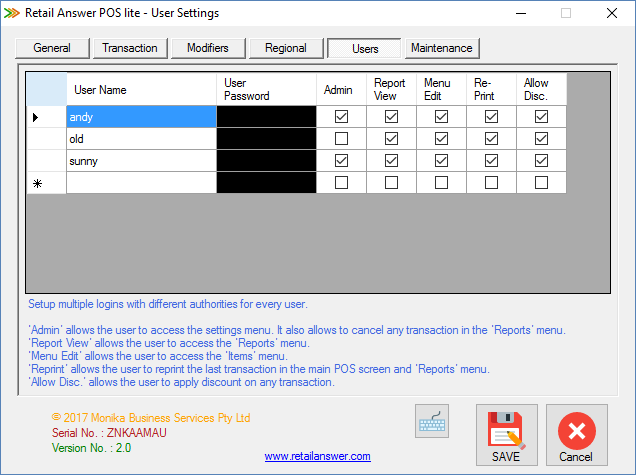This screenshot has width=636, height=475.
Task: Open the www.retailanswer.com link
Action: tap(318, 456)
